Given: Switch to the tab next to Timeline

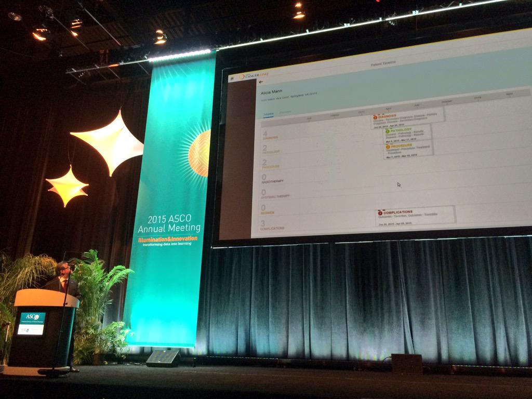Looking at the screenshot, I should tap(285, 112).
